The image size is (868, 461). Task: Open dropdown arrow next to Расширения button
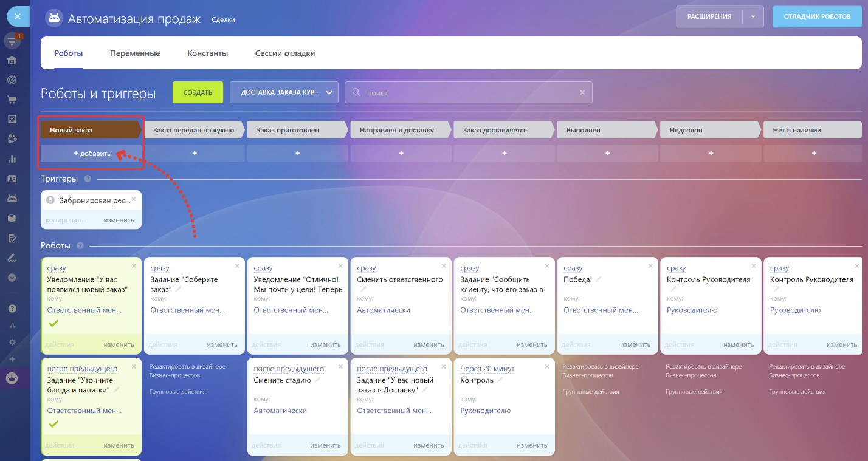point(753,17)
